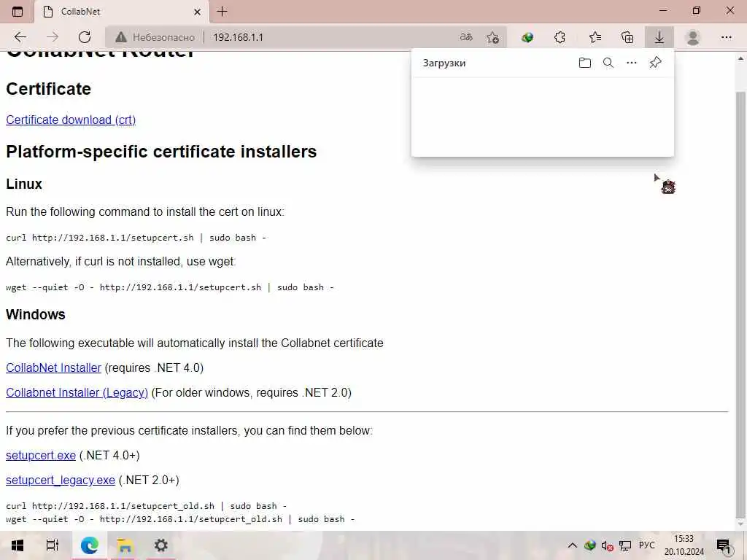Open Settings gear on the taskbar
Screen dimensions: 747x560
point(161,545)
